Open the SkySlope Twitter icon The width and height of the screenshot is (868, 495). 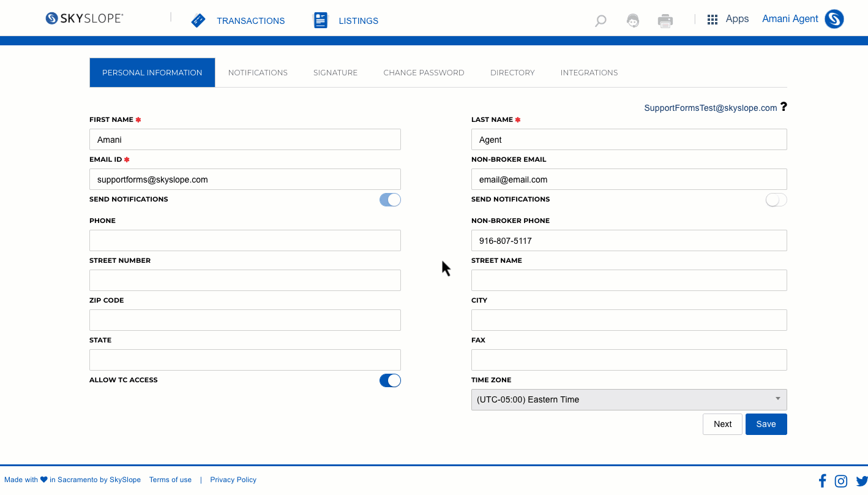[862, 481]
